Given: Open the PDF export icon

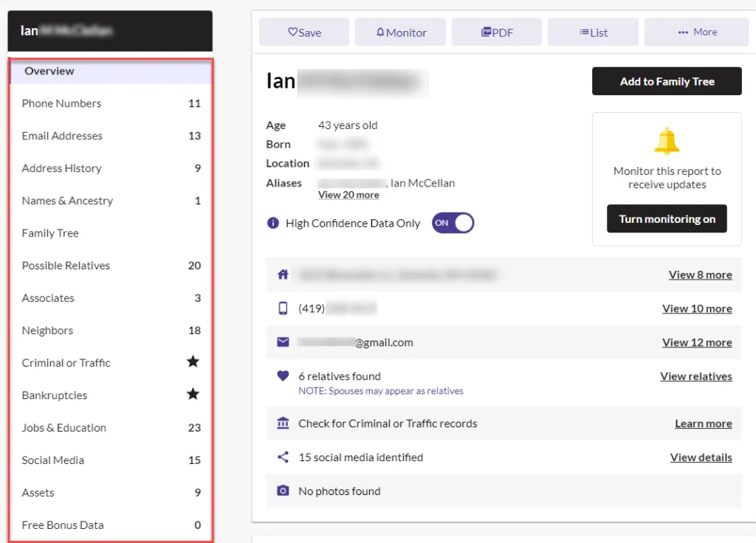Looking at the screenshot, I should tap(485, 32).
